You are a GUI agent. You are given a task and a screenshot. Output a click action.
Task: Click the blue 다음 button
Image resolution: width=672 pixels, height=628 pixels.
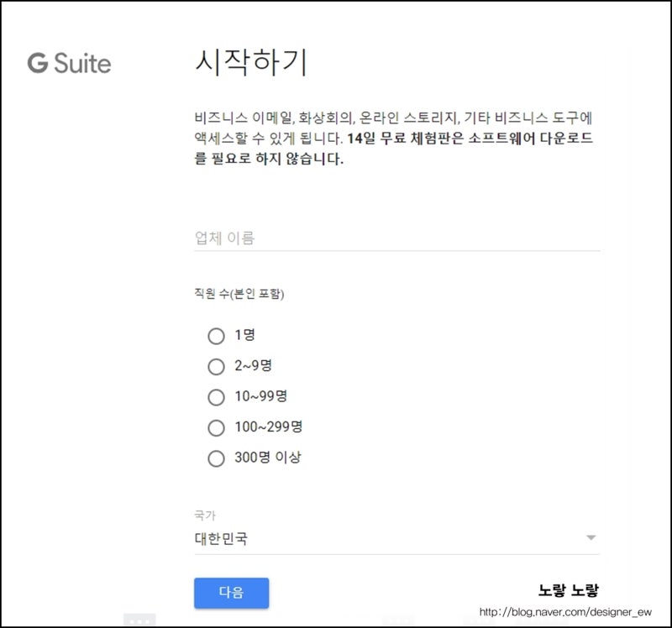coord(232,593)
